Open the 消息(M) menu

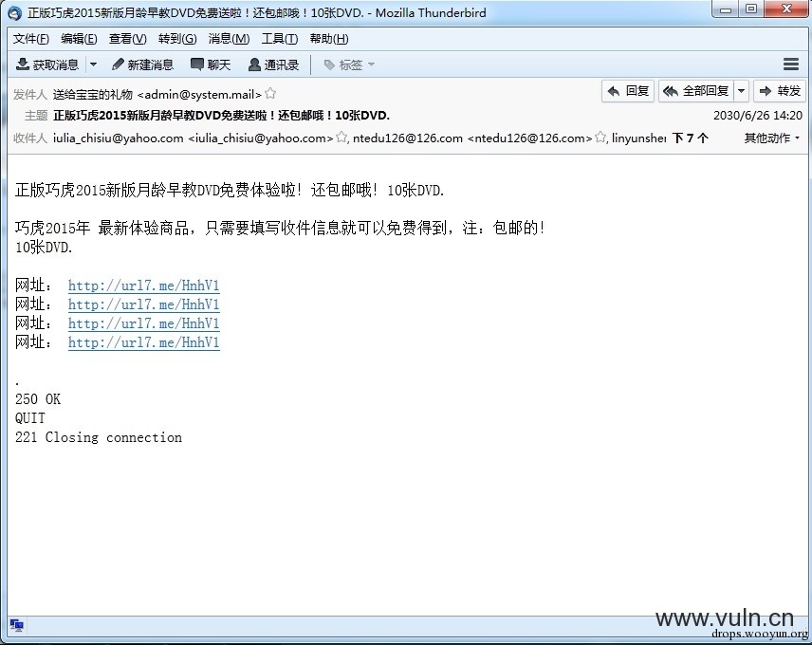click(229, 39)
